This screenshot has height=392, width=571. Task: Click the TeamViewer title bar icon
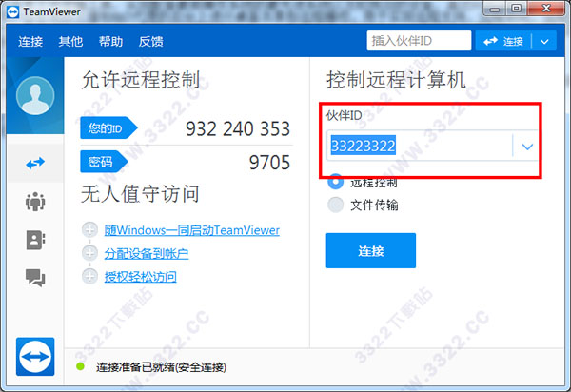pyautogui.click(x=13, y=11)
